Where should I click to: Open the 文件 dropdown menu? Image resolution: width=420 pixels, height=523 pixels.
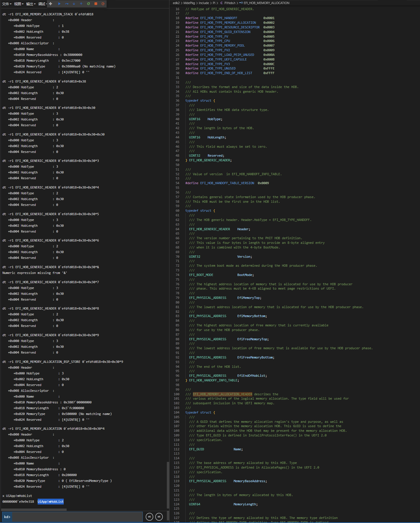click(7, 4)
